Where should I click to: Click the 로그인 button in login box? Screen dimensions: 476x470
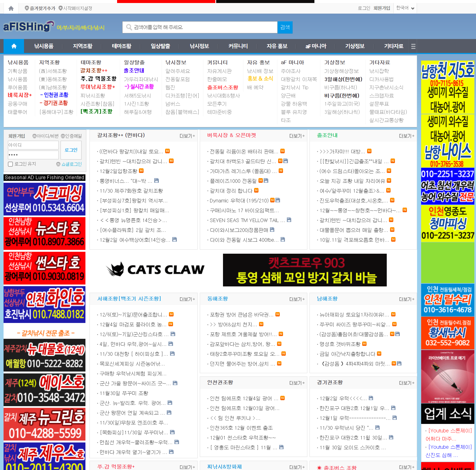(71, 150)
